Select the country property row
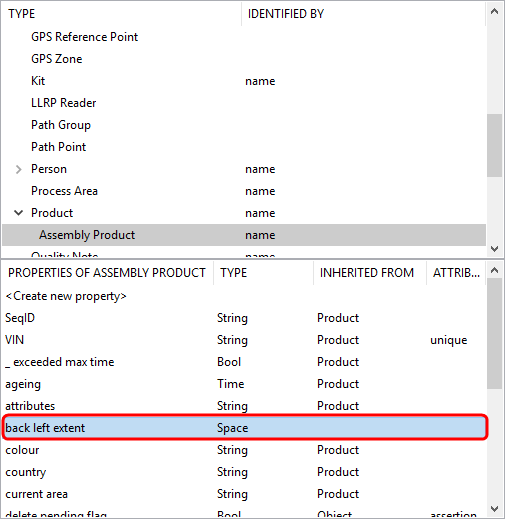 tap(244, 472)
